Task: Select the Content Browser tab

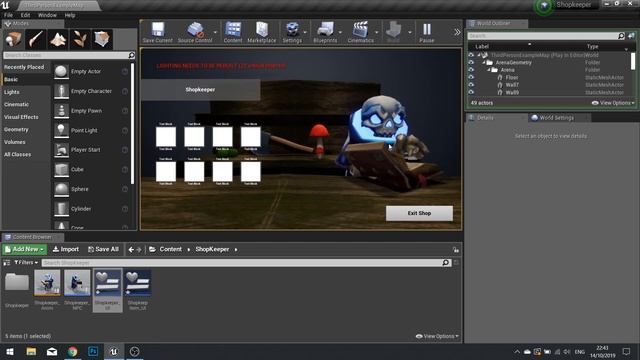Action: (32, 237)
